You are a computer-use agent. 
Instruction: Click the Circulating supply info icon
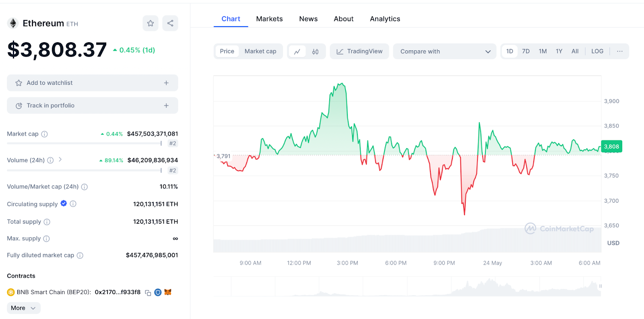point(73,204)
